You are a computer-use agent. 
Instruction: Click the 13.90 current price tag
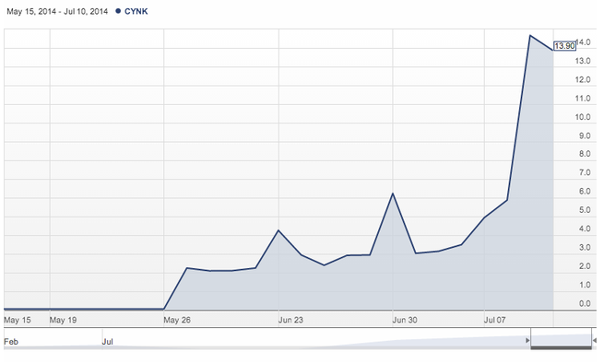[x=564, y=46]
